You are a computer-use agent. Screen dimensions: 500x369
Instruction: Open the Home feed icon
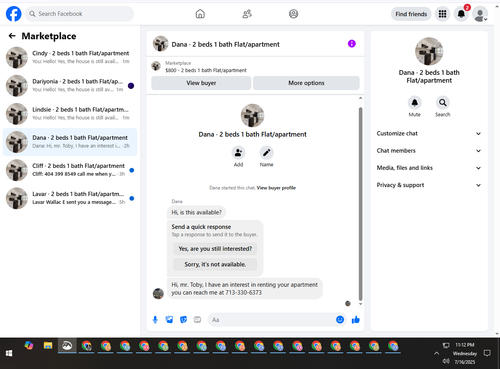point(200,14)
